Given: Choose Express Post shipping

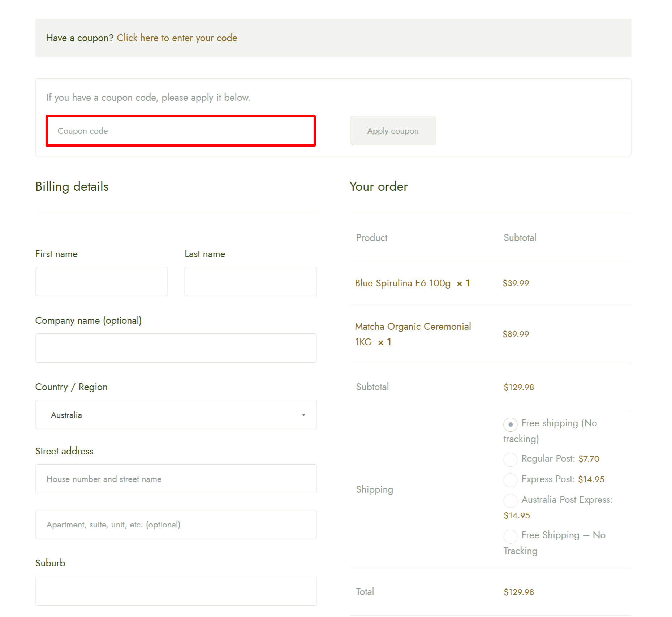Looking at the screenshot, I should pos(510,480).
